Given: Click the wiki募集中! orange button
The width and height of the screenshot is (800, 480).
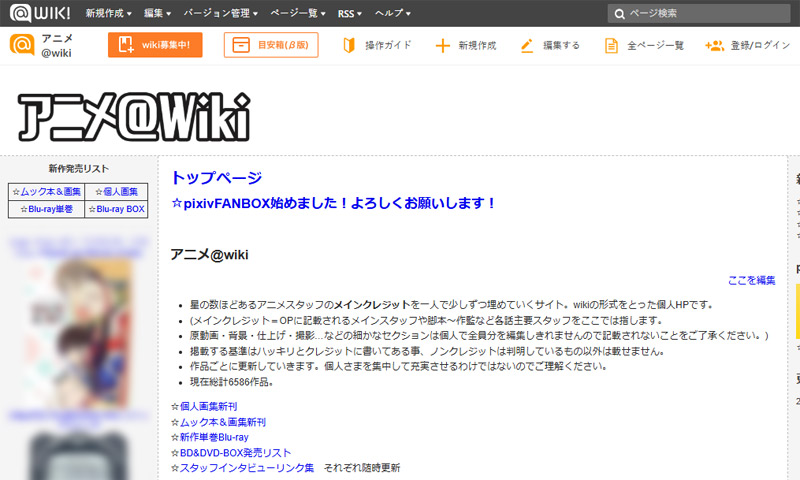Looking at the screenshot, I should (155, 45).
